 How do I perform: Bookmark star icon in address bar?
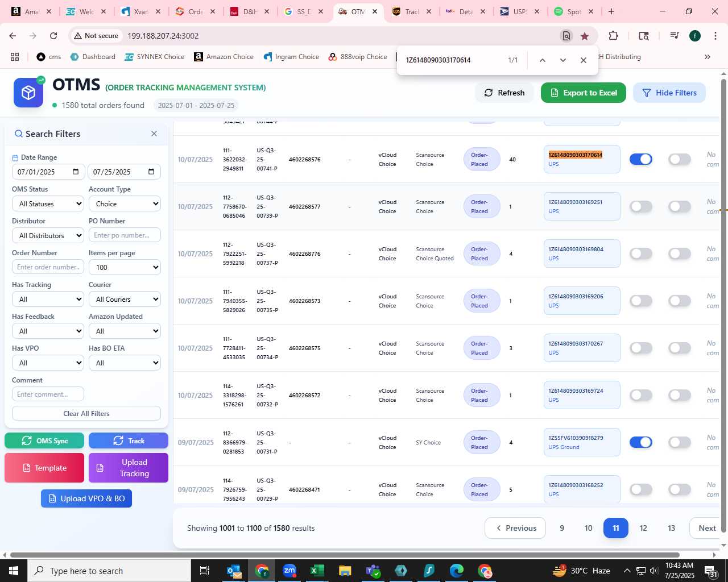(x=585, y=36)
